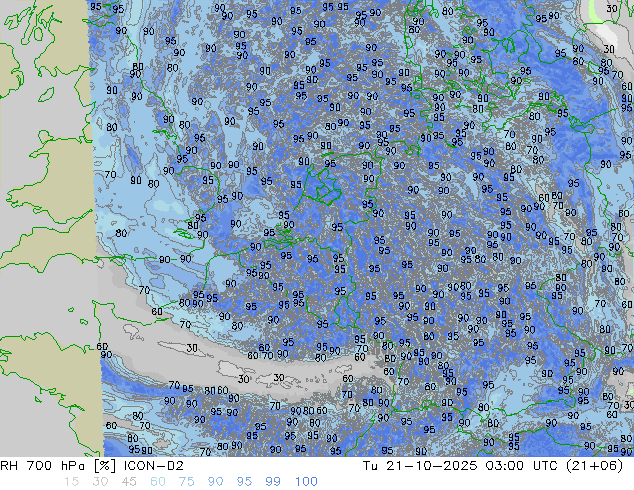Pick legend value 60 in the color scale

click(x=157, y=482)
